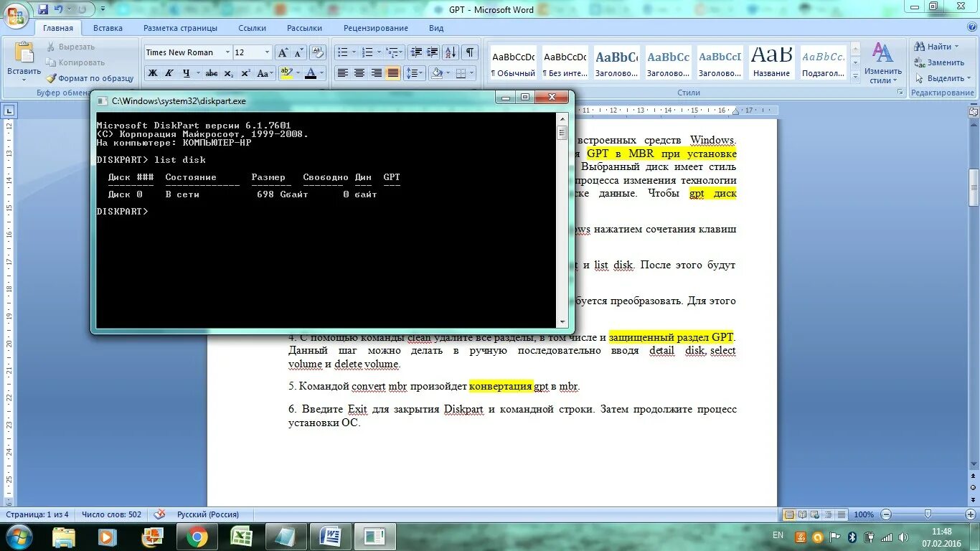Click word count Число слов: 502
Image resolution: width=980 pixels, height=551 pixels.
[111, 514]
